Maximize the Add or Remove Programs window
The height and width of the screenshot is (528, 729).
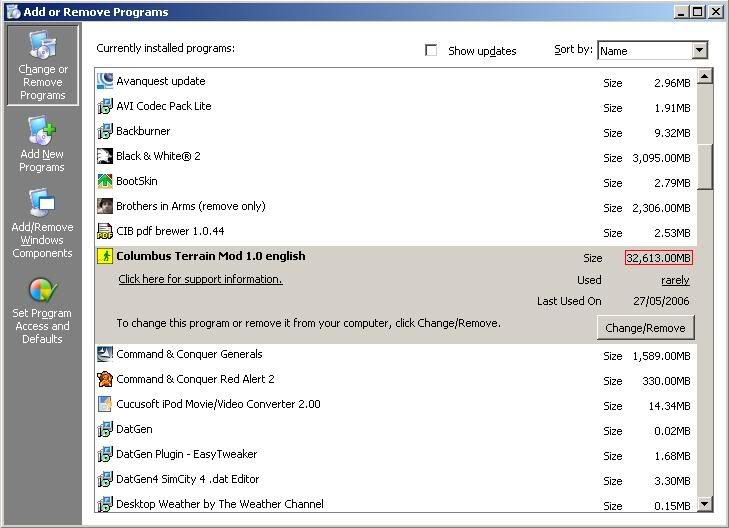(698, 12)
